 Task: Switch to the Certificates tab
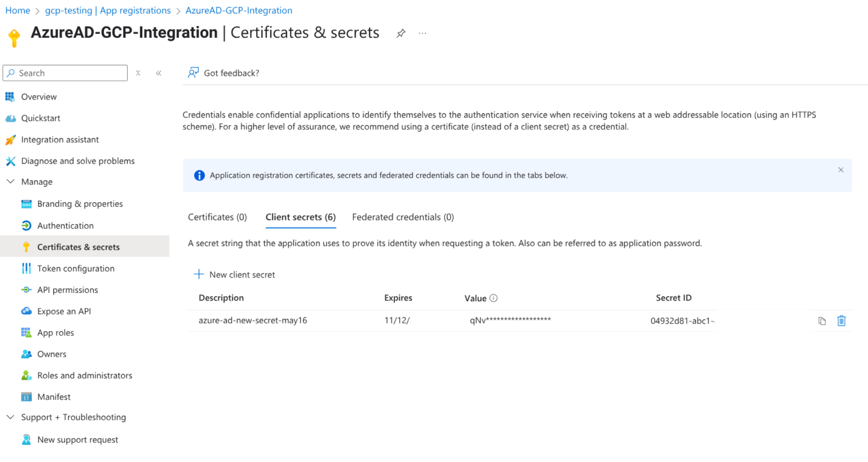(217, 217)
